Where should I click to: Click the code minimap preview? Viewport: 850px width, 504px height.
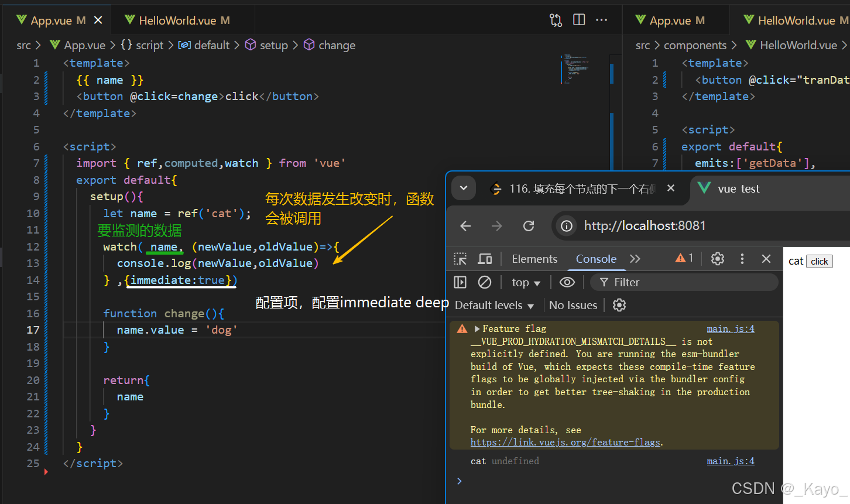coord(576,69)
